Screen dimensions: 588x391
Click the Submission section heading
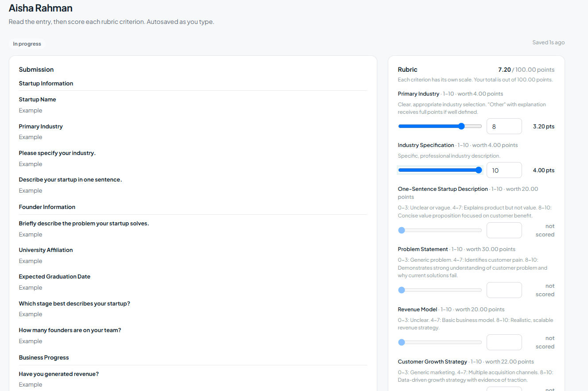[36, 70]
